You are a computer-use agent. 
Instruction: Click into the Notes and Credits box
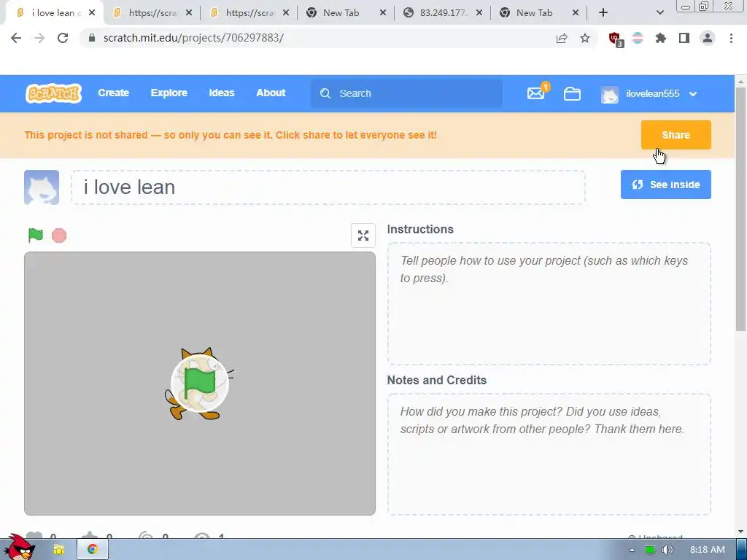pyautogui.click(x=549, y=454)
